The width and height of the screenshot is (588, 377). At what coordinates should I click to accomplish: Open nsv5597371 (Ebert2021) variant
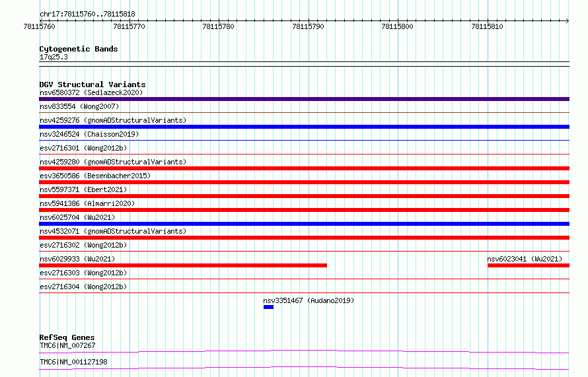point(83,189)
